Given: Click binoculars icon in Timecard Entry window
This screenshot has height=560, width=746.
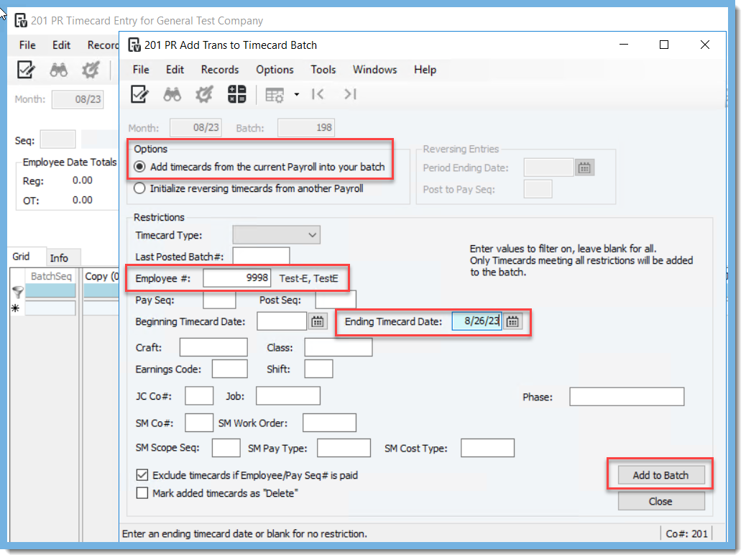Looking at the screenshot, I should pyautogui.click(x=59, y=70).
